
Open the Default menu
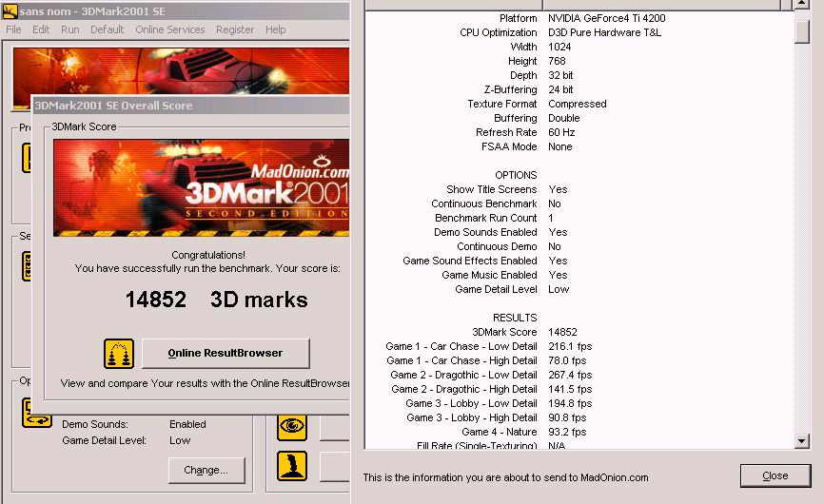point(107,29)
